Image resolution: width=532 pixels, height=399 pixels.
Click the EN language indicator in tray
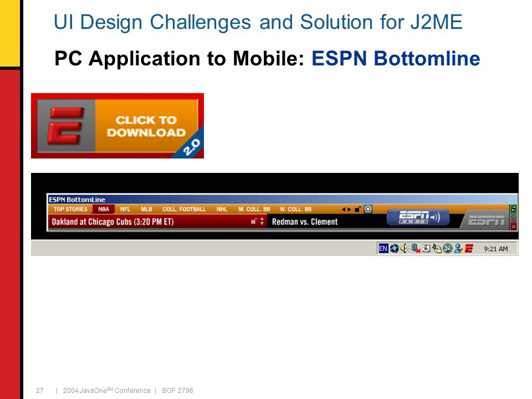pyautogui.click(x=383, y=248)
